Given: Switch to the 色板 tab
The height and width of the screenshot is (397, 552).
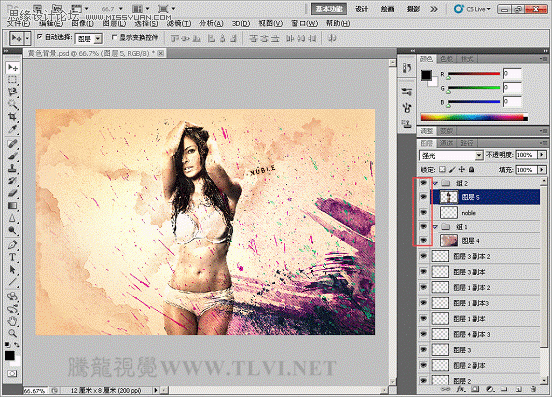Looking at the screenshot, I should (447, 59).
